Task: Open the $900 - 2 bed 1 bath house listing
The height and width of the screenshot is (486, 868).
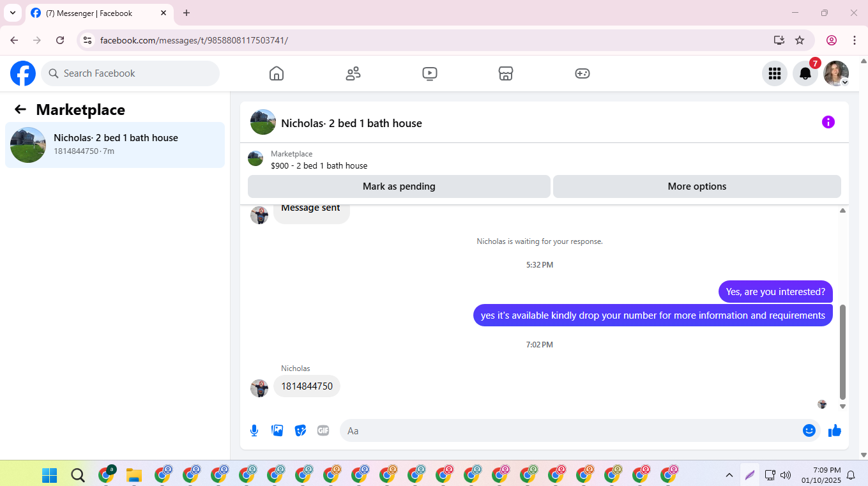Action: (319, 165)
